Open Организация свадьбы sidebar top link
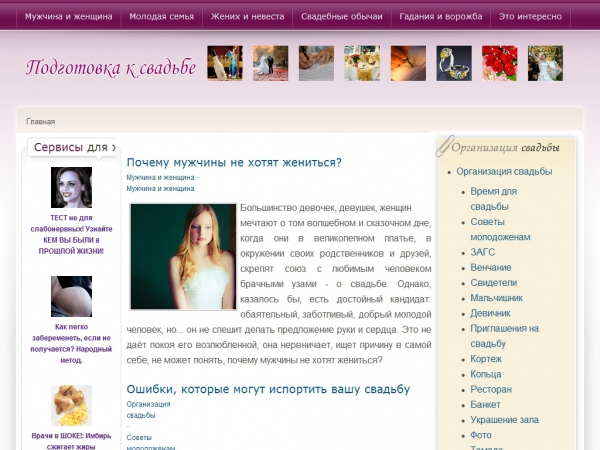Viewport: 600px width, 450px height. 504,171
